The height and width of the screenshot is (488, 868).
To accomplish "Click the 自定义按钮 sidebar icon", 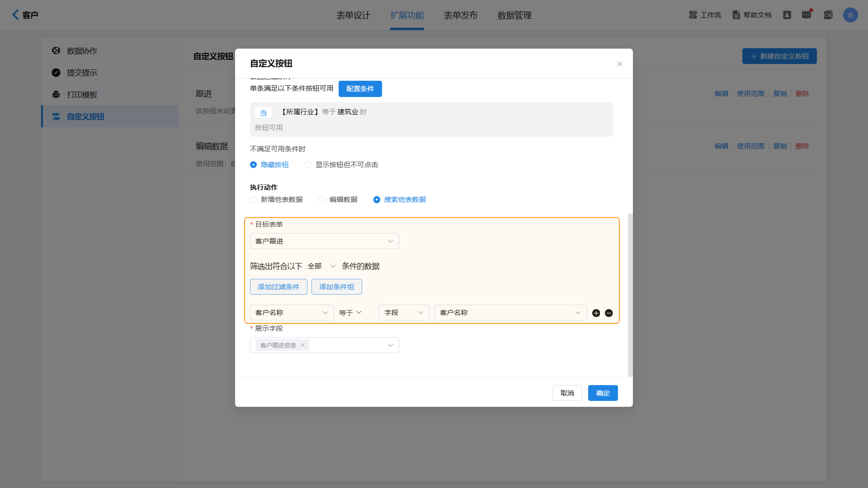I will click(56, 116).
